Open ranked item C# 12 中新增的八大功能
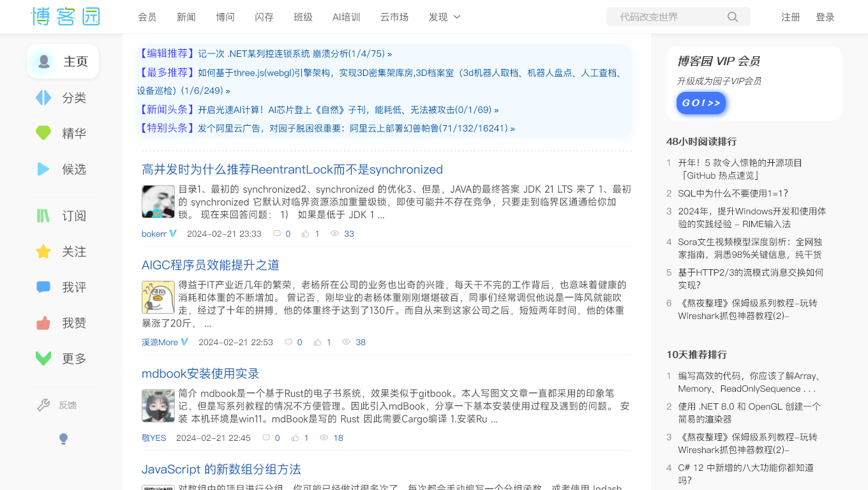The image size is (868, 490). pyautogui.click(x=745, y=474)
